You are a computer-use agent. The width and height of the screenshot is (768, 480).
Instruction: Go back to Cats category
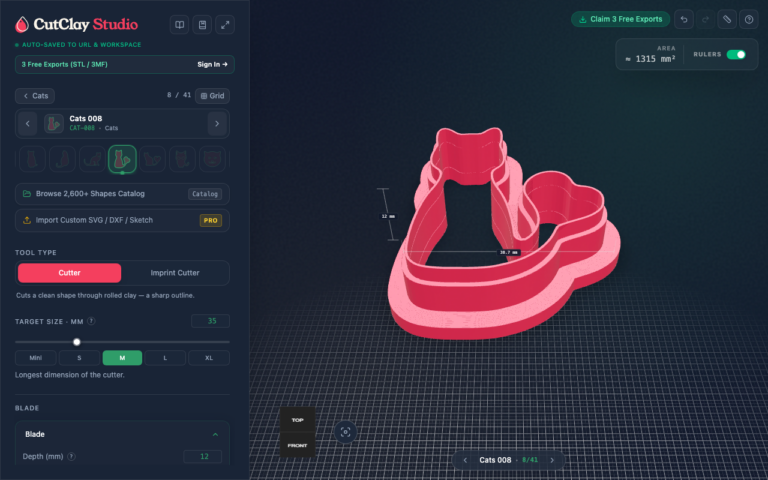click(x=35, y=96)
